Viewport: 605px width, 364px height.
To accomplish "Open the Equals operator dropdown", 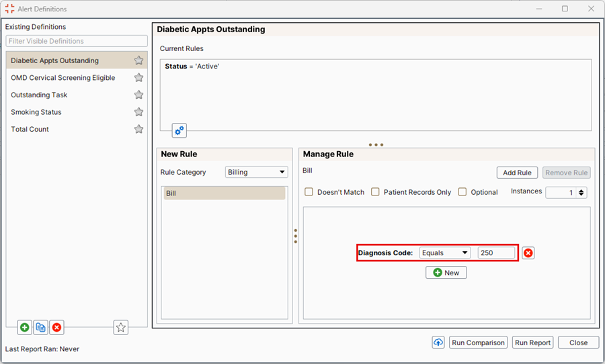I will (x=444, y=253).
